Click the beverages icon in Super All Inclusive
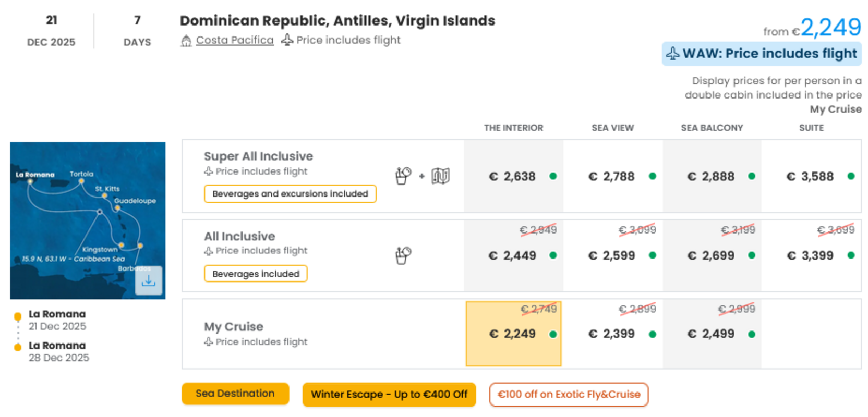The image size is (868, 417). pos(403,176)
